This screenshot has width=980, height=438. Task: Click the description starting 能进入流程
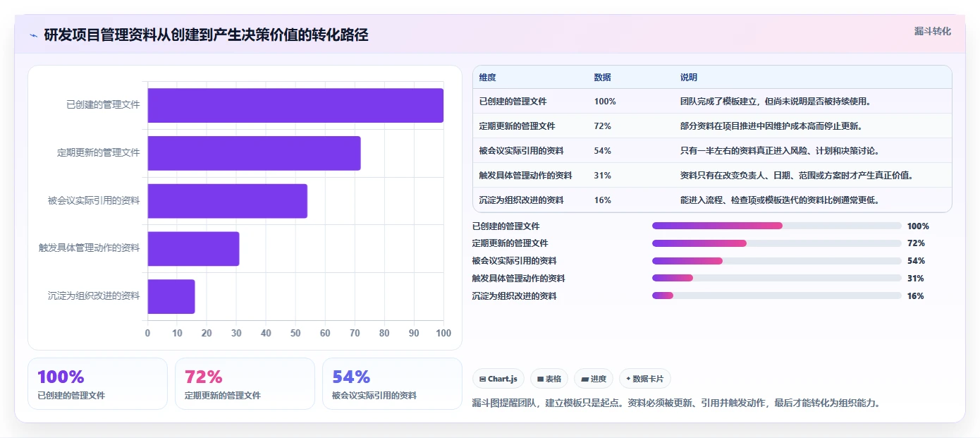tap(780, 200)
